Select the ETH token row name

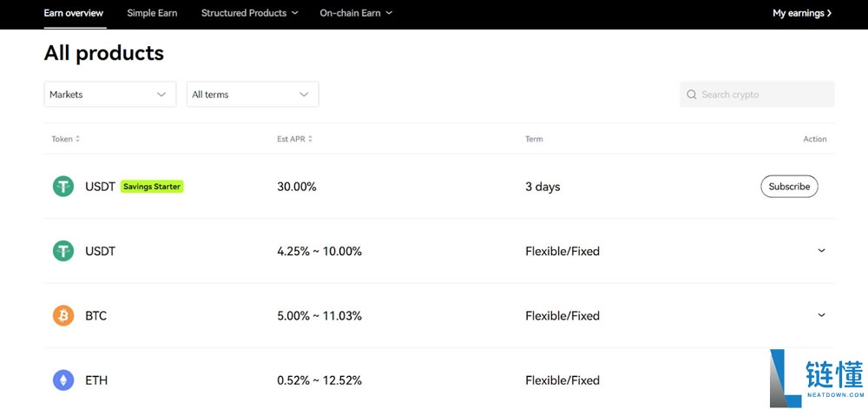(x=96, y=380)
